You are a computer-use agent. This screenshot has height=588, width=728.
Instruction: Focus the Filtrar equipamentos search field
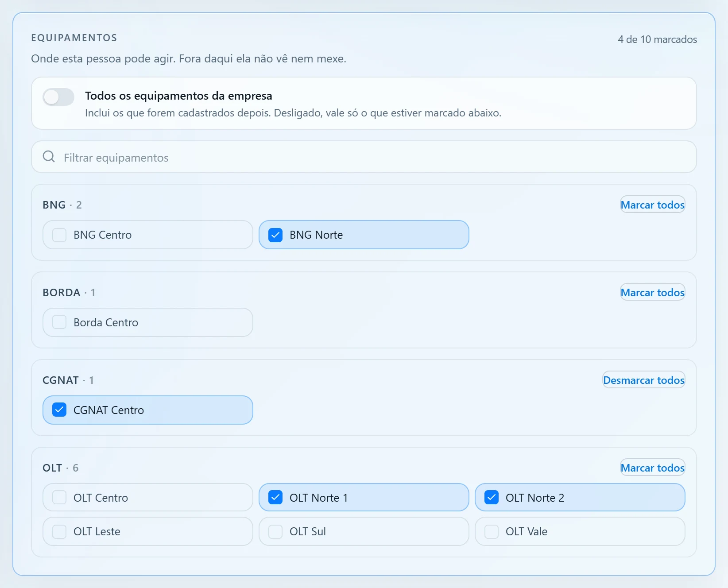(364, 157)
